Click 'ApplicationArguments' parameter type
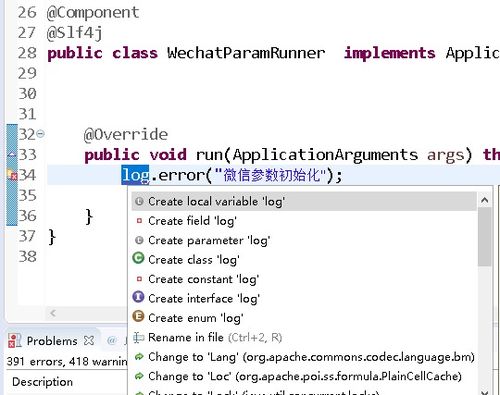500x395 pixels. (x=325, y=155)
